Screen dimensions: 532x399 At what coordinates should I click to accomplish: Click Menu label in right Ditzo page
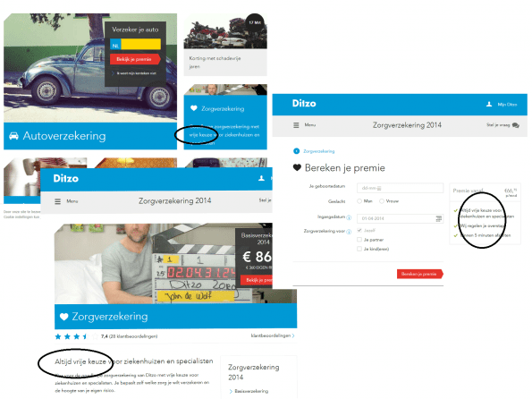coord(310,125)
